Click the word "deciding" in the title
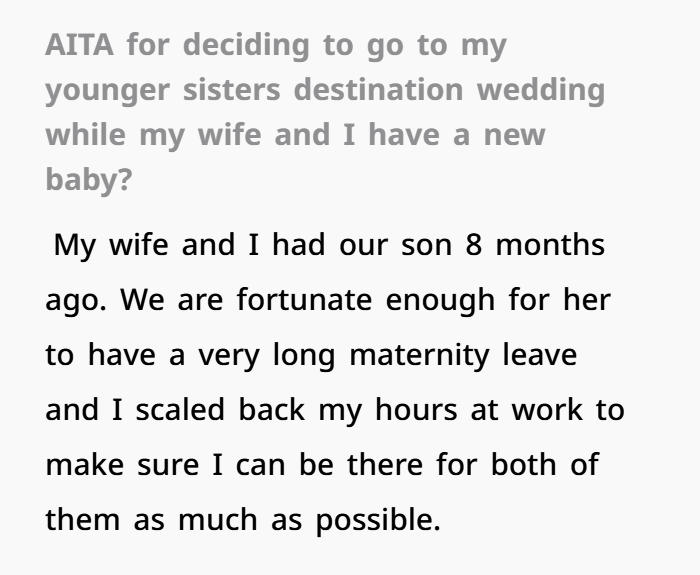Viewport: 700px width, 575px height. pyautogui.click(x=246, y=46)
